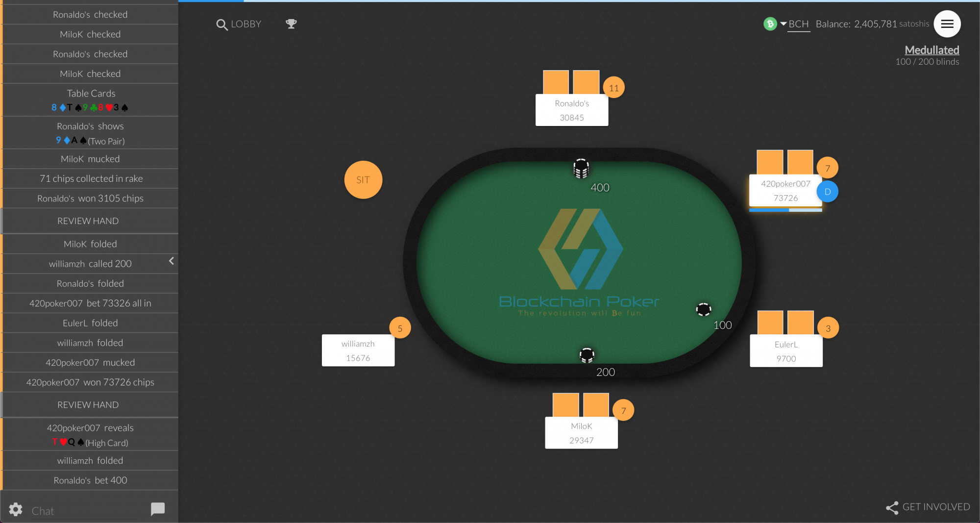
Task: Select MiloK player box with 29347 chips
Action: coord(581,433)
